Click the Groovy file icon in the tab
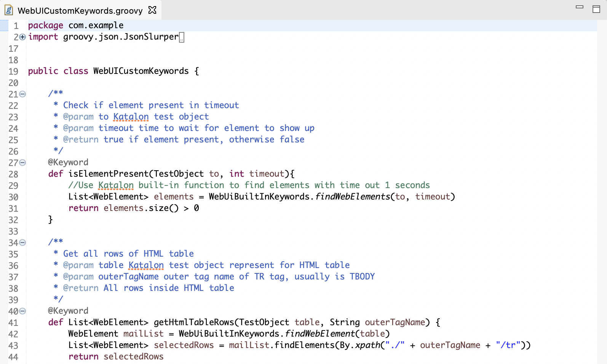 coord(8,10)
